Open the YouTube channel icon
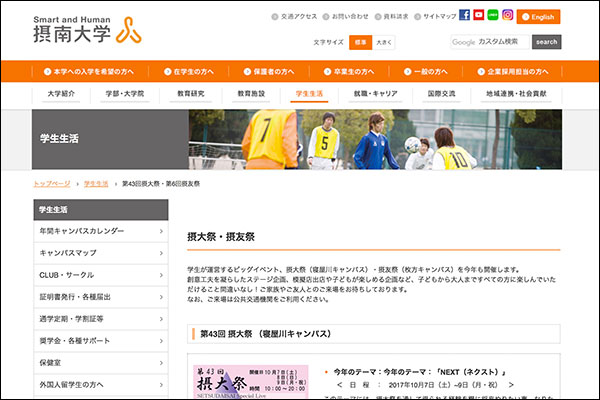The height and width of the screenshot is (400, 600). point(479,16)
